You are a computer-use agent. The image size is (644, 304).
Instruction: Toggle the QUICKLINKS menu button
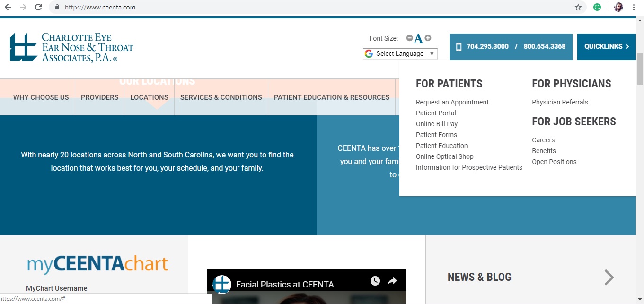coord(607,47)
